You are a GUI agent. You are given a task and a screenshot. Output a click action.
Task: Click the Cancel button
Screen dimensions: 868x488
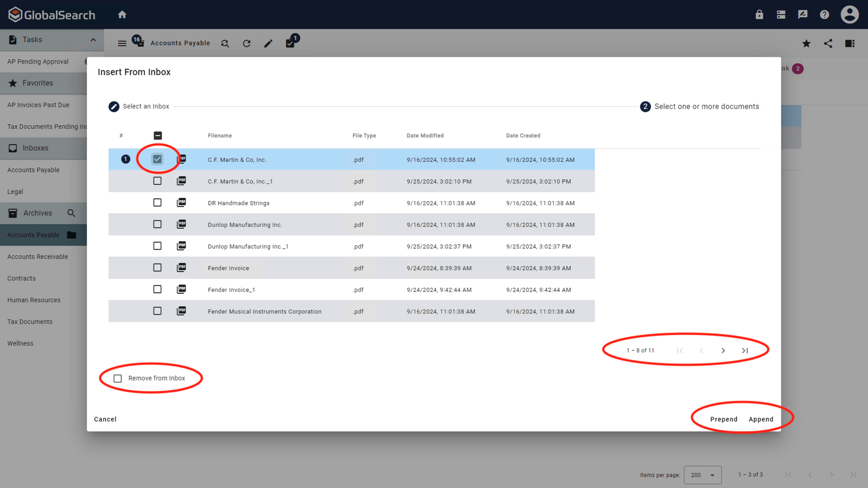pyautogui.click(x=105, y=419)
